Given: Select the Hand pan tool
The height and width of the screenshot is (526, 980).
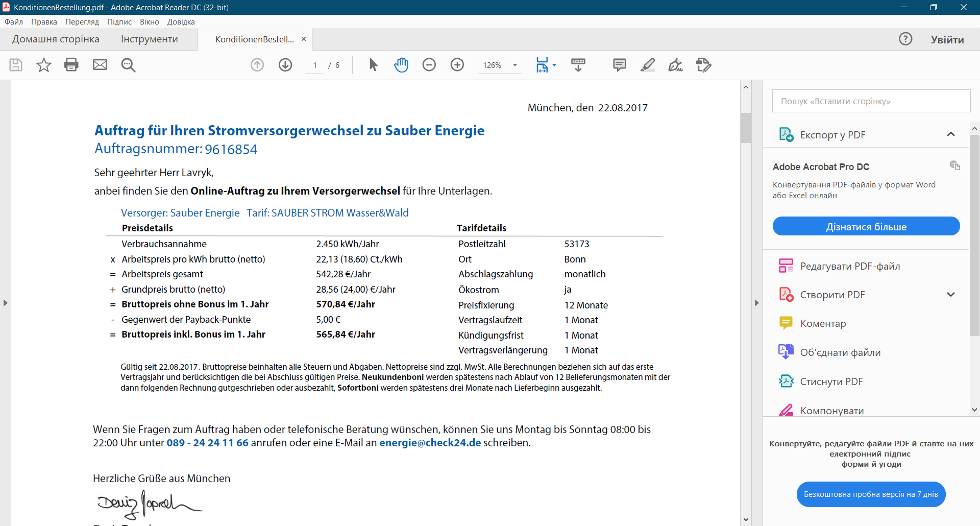Looking at the screenshot, I should pyautogui.click(x=401, y=65).
